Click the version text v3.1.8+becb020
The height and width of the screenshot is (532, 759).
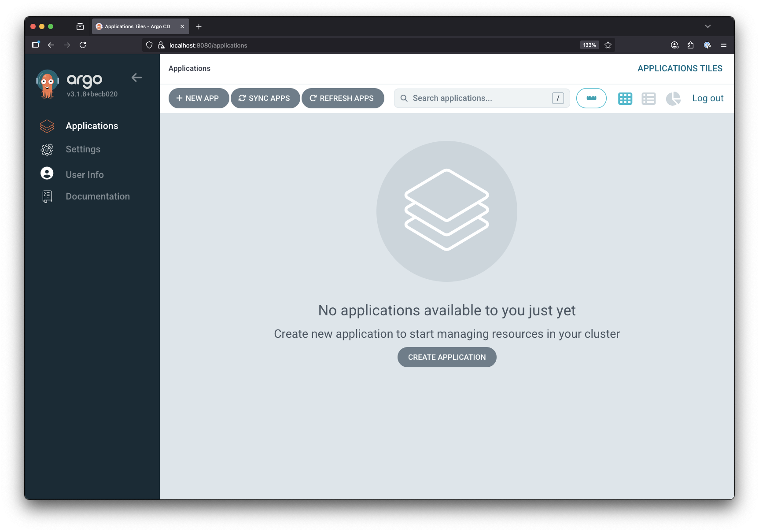pos(92,94)
